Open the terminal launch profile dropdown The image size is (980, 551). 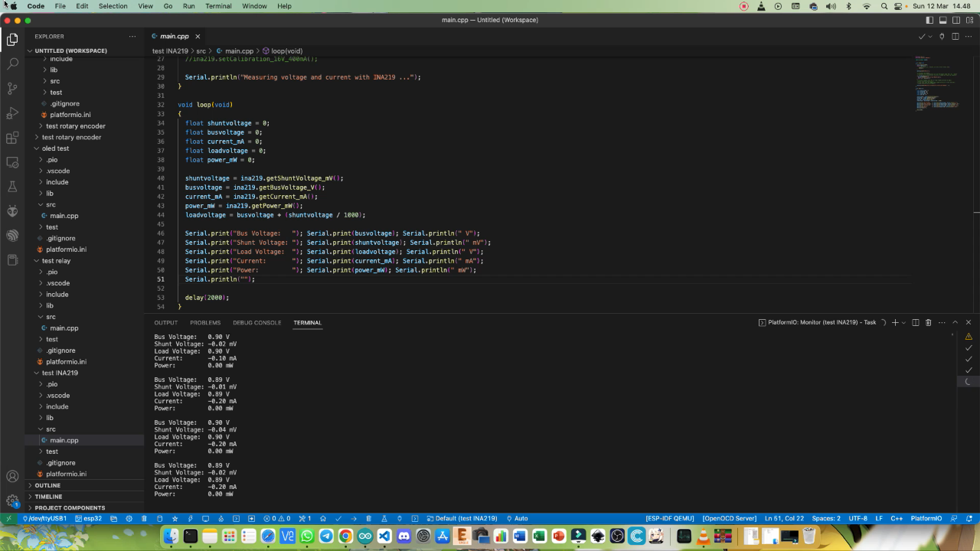[903, 322]
